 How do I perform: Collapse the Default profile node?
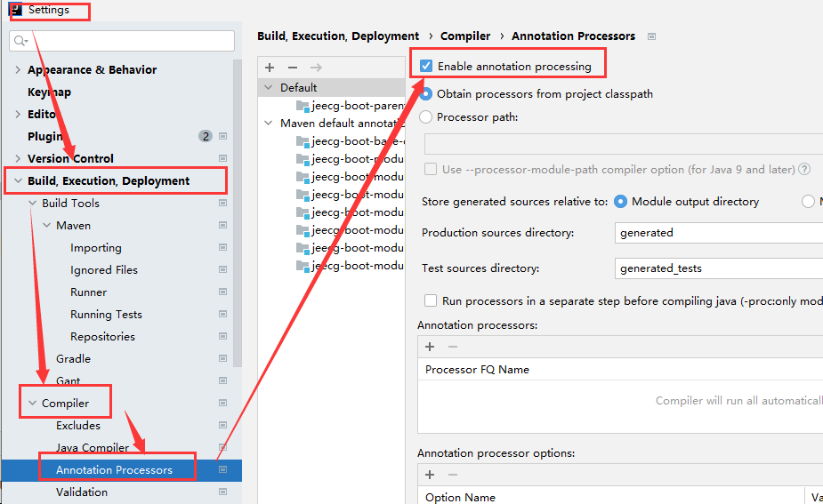[268, 88]
